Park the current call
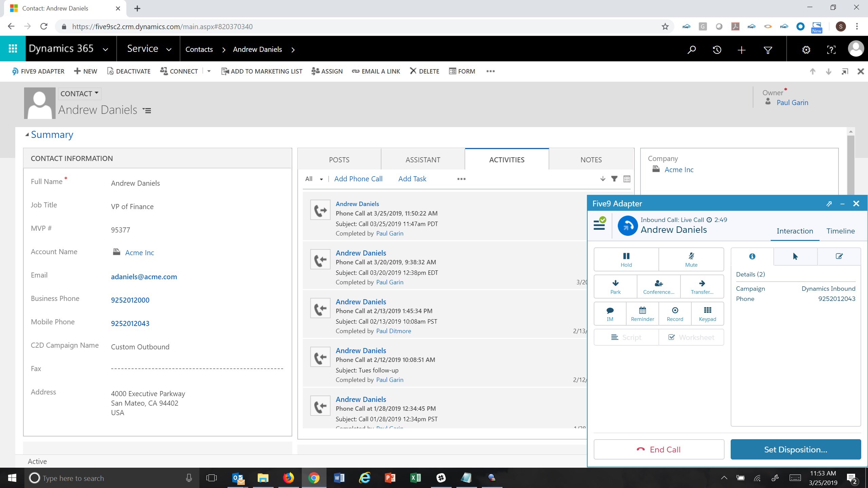This screenshot has height=488, width=868. point(615,287)
